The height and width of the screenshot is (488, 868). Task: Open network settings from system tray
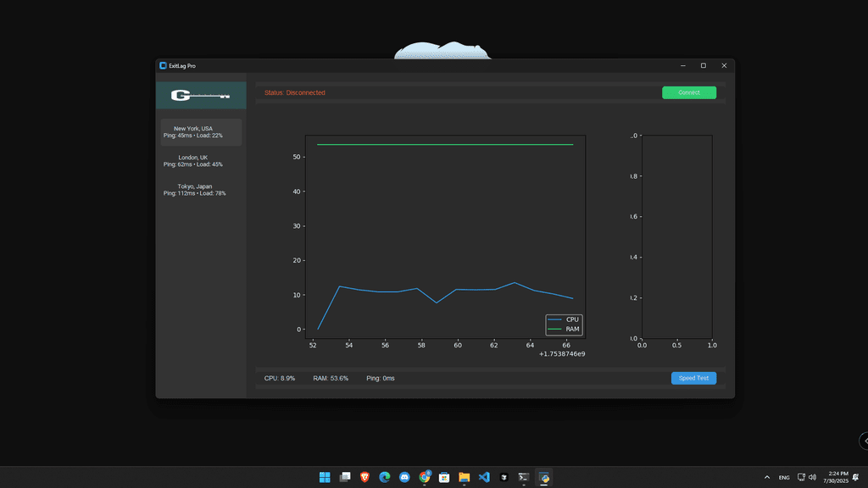point(801,477)
